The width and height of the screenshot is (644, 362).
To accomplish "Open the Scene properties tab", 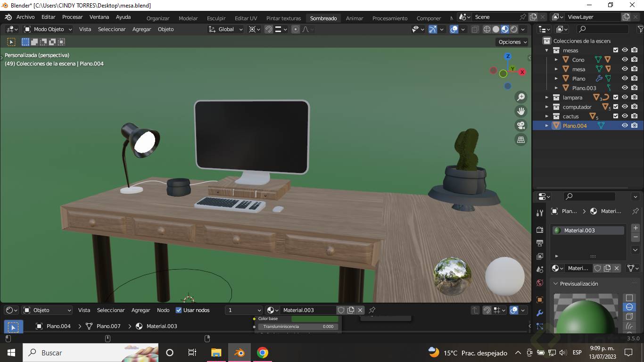I will 540,270.
